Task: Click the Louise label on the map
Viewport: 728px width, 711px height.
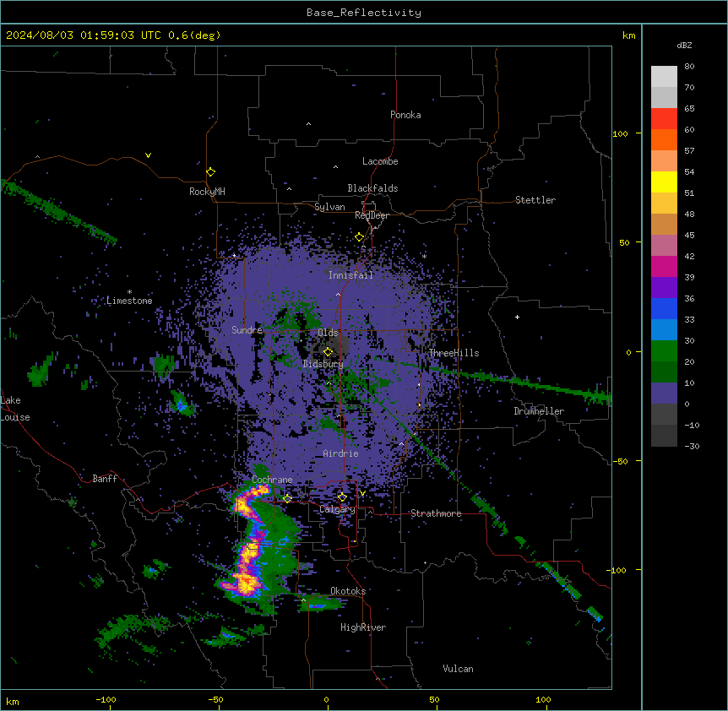Action: click(x=15, y=417)
